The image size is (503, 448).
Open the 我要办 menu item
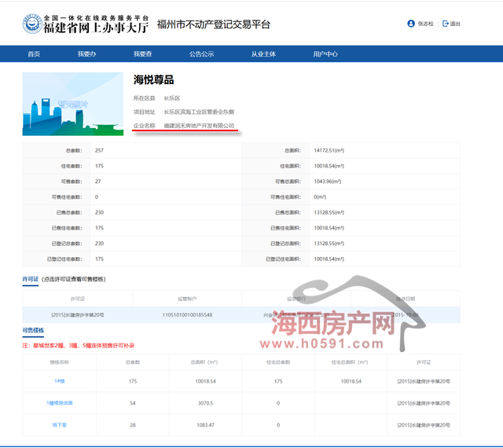tap(86, 54)
